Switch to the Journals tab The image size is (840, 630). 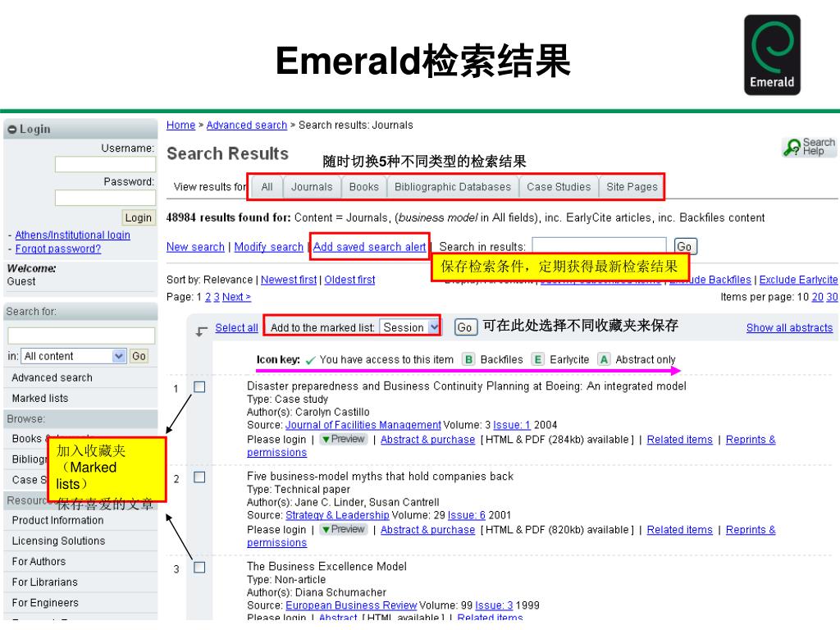click(x=312, y=187)
